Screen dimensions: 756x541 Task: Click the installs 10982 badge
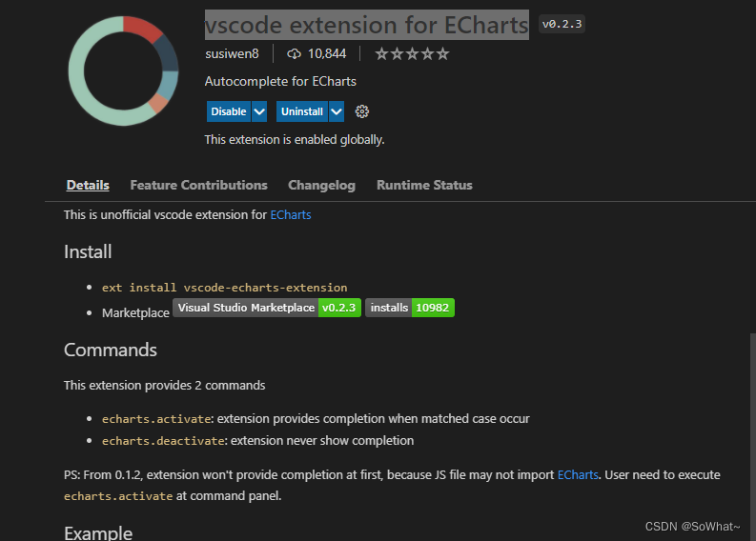coord(410,308)
